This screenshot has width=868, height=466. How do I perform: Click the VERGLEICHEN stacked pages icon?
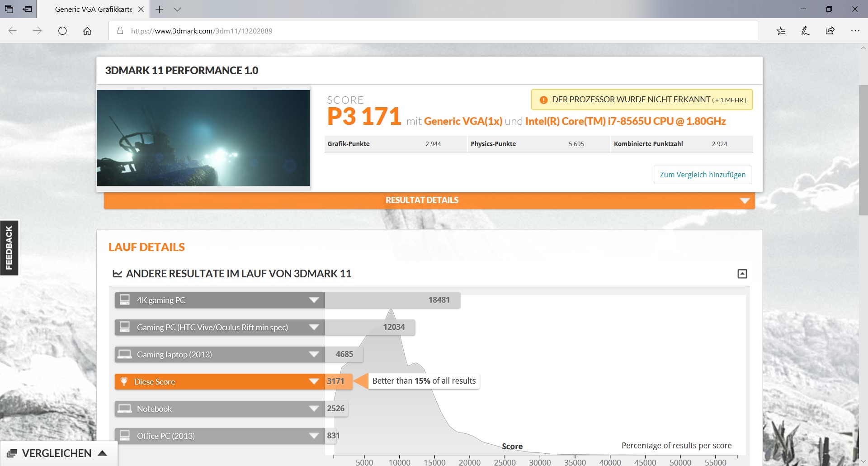click(x=12, y=453)
